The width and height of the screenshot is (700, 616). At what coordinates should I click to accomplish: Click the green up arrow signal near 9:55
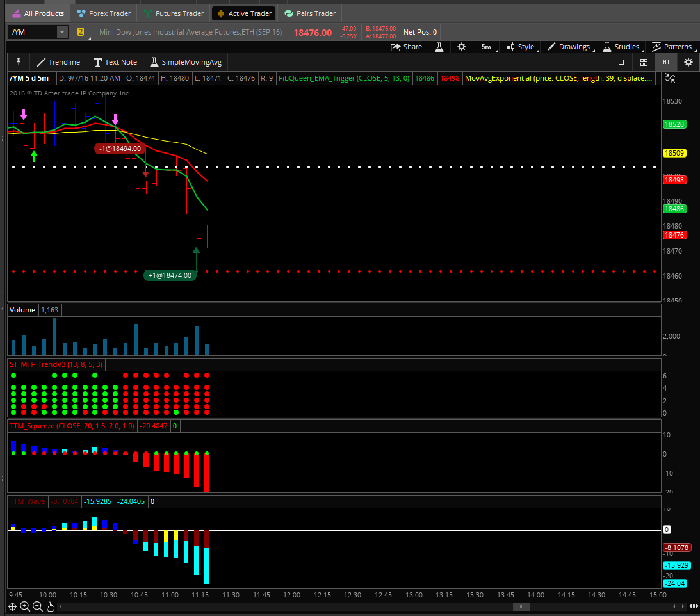(x=34, y=156)
